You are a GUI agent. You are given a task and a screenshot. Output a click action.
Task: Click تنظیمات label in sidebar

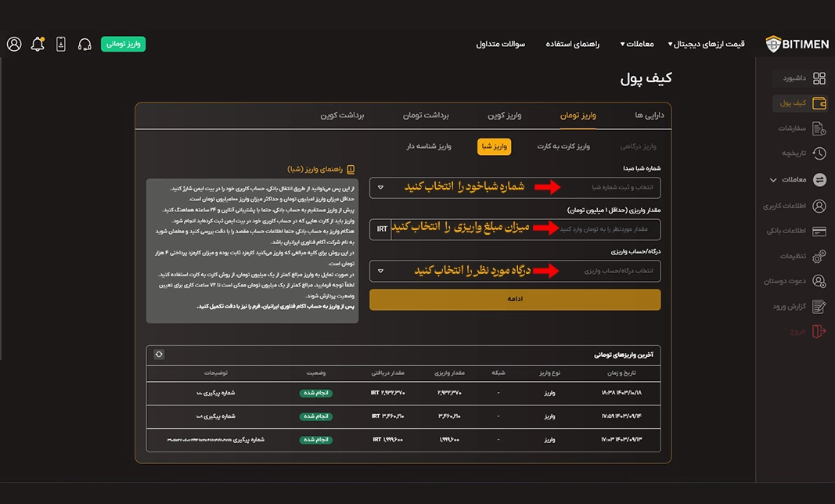pyautogui.click(x=793, y=256)
